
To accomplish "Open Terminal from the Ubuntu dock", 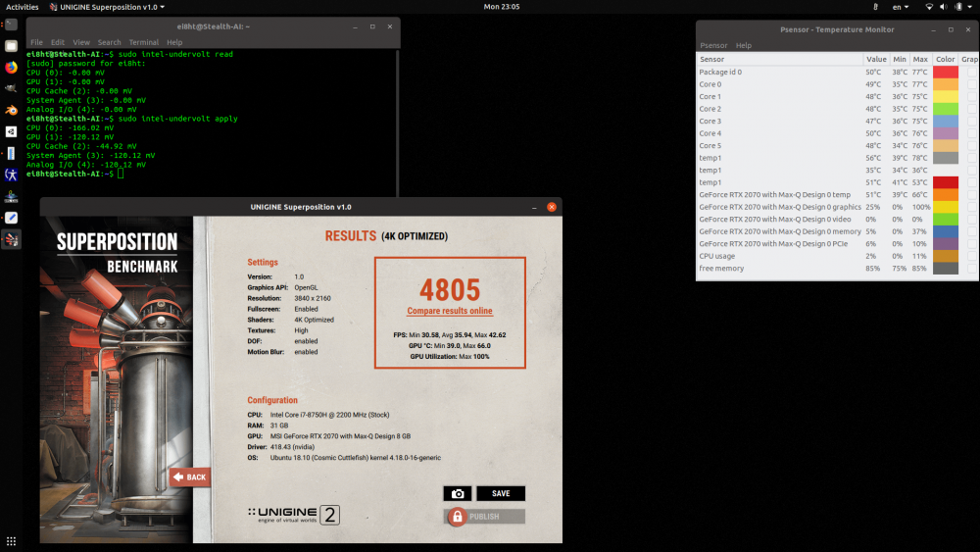I will (x=11, y=25).
